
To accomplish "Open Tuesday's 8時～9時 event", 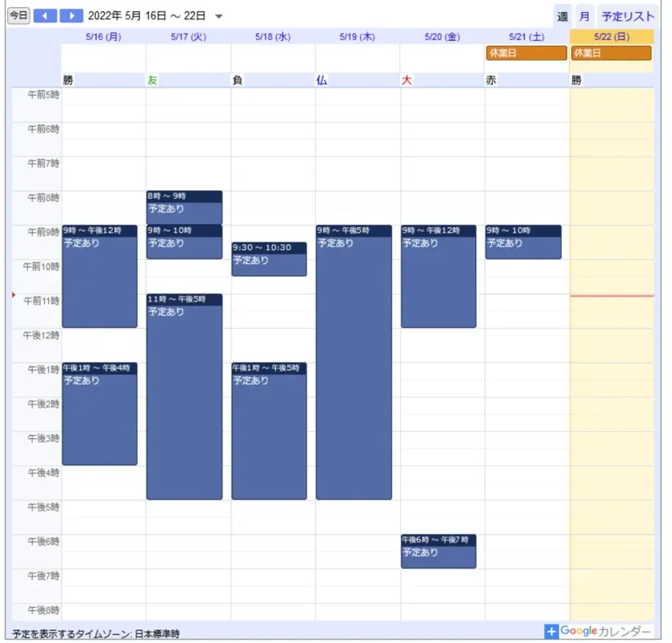I will [x=184, y=208].
